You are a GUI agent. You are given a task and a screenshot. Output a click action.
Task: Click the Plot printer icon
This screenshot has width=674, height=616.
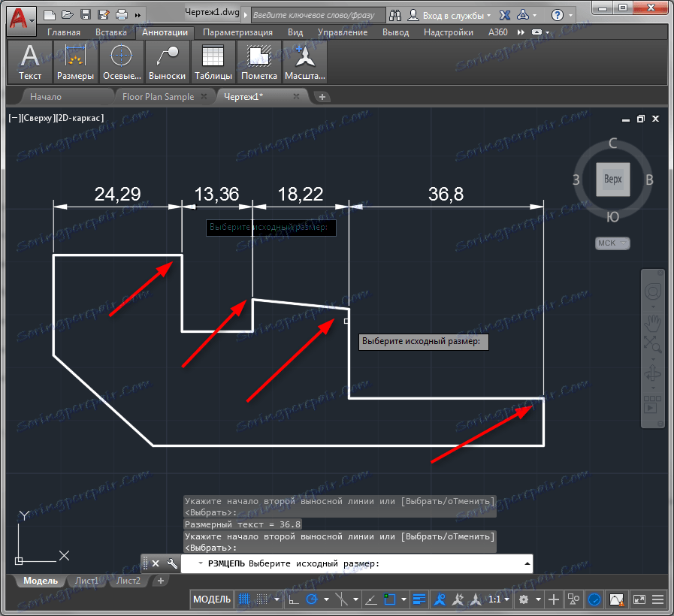(x=122, y=16)
